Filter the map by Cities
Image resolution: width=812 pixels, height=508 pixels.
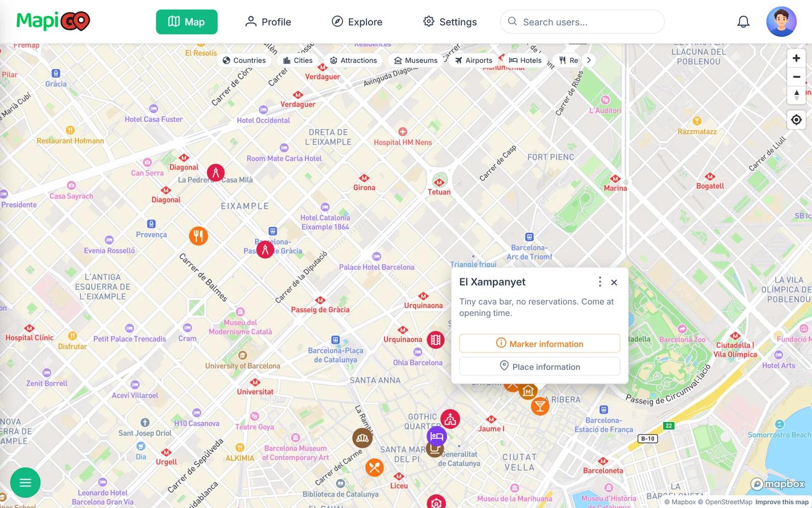pos(298,60)
